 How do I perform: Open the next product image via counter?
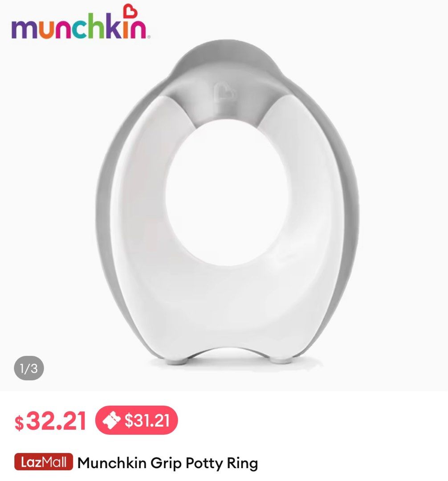(29, 368)
